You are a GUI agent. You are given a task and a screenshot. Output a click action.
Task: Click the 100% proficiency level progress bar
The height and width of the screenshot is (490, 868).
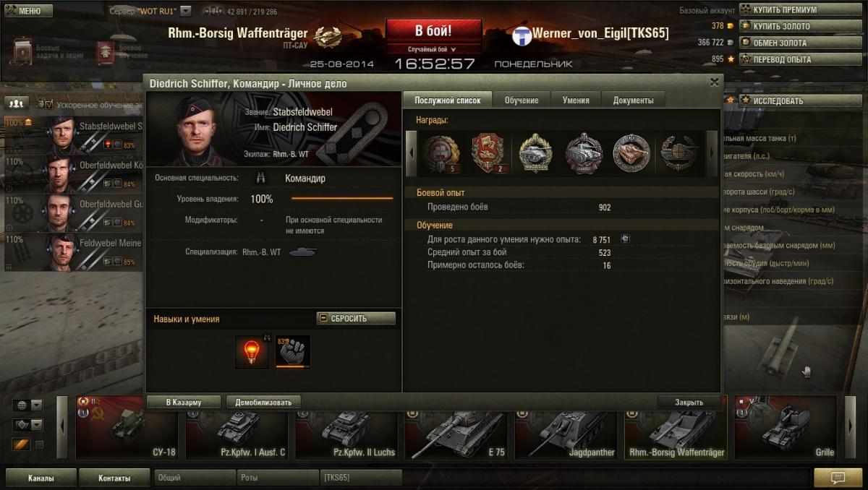[x=342, y=198]
